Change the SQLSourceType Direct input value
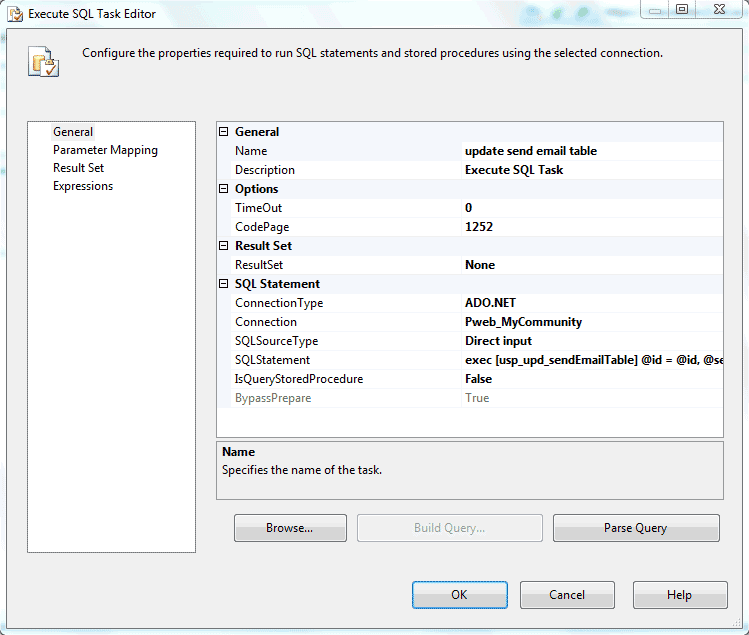Screen dimensions: 749x635 coord(590,341)
